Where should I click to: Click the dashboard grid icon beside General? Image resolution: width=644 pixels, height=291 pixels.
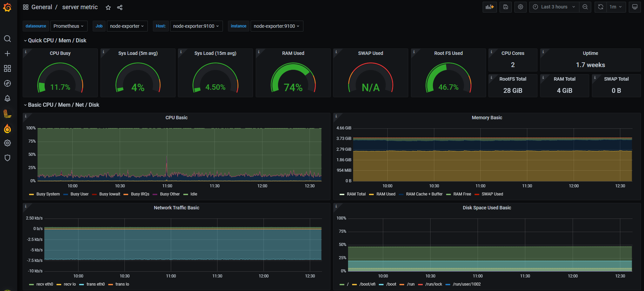pyautogui.click(x=26, y=7)
